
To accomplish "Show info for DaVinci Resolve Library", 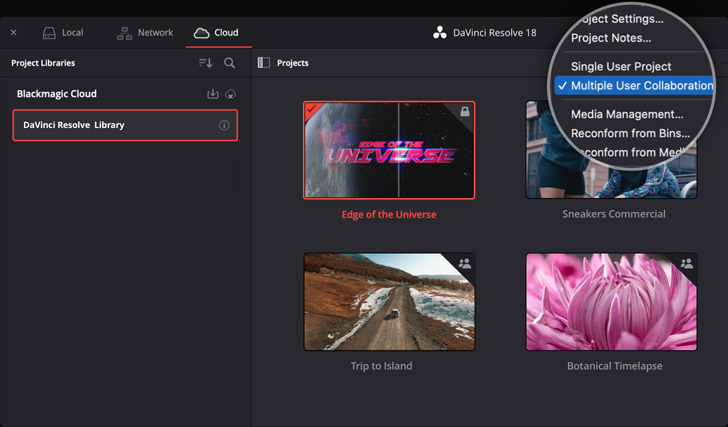I will pyautogui.click(x=224, y=125).
